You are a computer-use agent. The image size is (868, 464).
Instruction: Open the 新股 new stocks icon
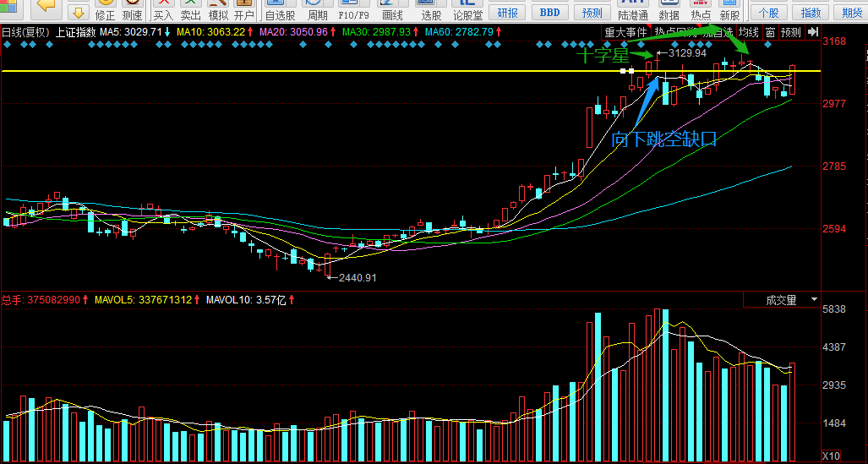(729, 10)
